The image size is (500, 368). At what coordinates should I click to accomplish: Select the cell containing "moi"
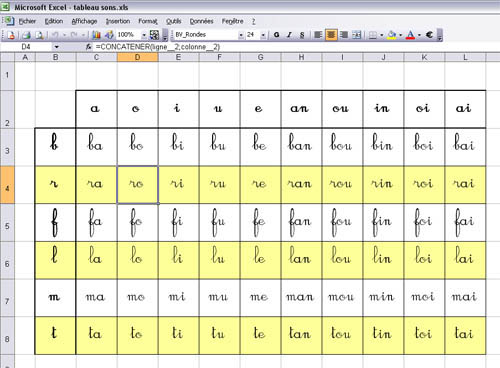point(425,298)
